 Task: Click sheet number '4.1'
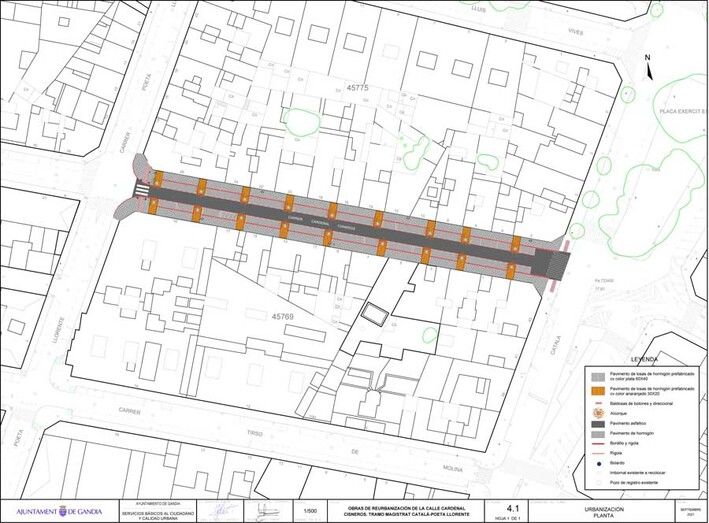tap(513, 507)
